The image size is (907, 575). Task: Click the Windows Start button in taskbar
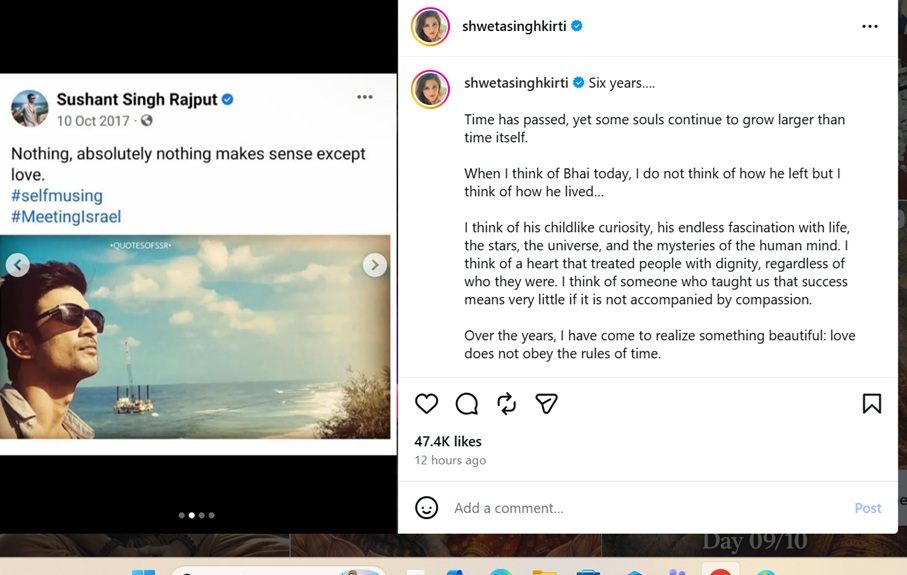point(143,572)
